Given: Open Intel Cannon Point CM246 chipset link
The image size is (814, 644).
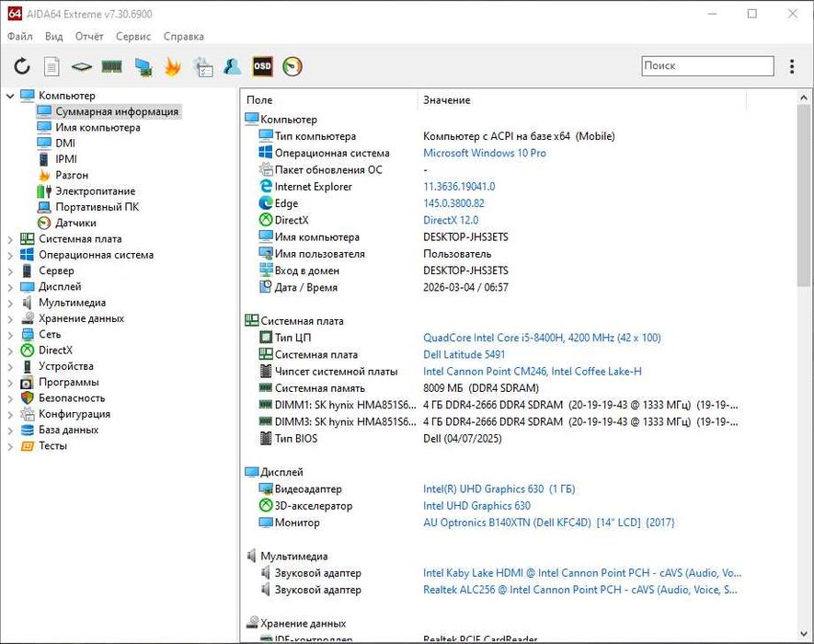Looking at the screenshot, I should [533, 372].
